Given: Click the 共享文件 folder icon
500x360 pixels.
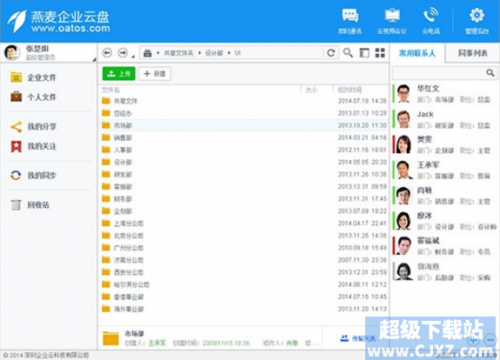Looking at the screenshot, I should 106,101.
